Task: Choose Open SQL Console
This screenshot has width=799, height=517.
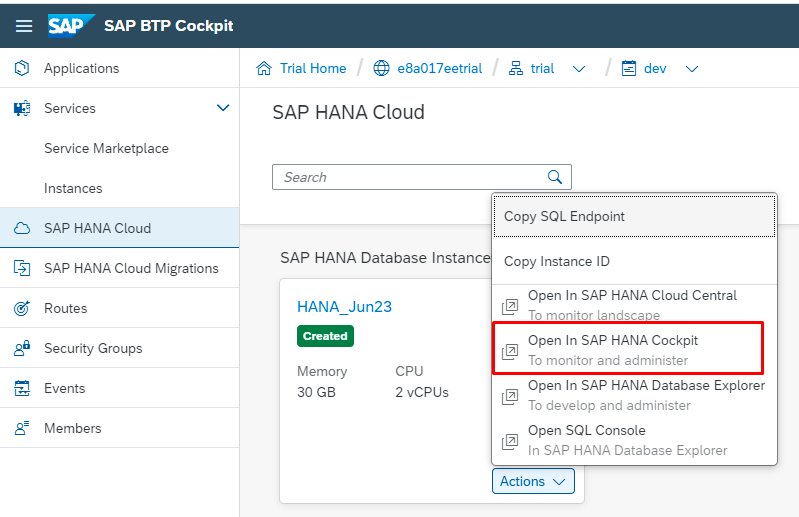Action: click(x=634, y=441)
